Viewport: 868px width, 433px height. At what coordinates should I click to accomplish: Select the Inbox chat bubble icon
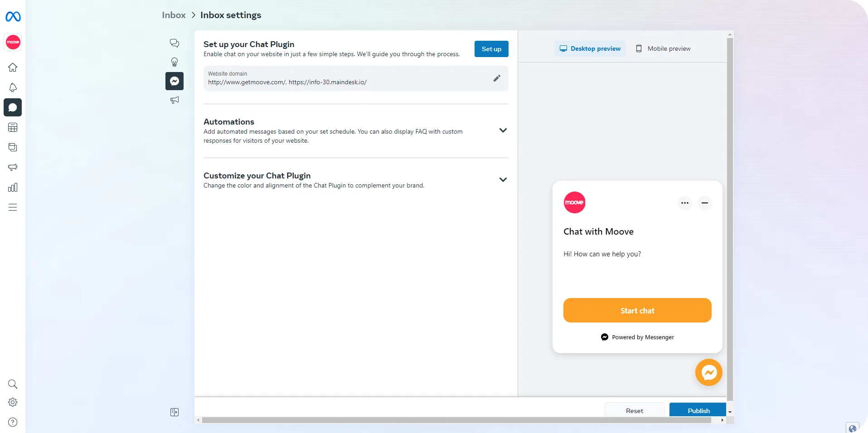click(x=13, y=107)
